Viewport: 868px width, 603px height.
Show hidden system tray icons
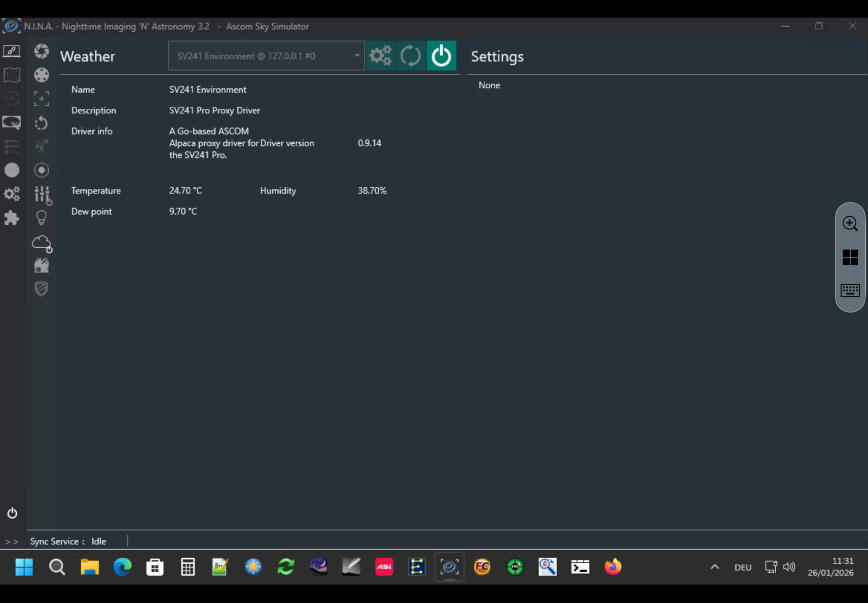pos(715,567)
